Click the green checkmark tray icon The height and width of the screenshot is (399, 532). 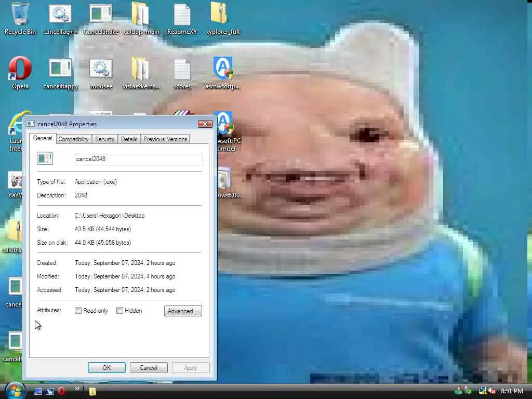click(469, 391)
